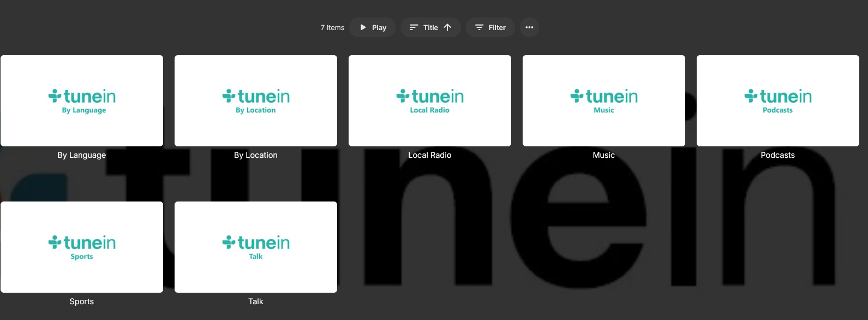The height and width of the screenshot is (320, 868).
Task: Open the Music tunein thumbnail
Action: click(604, 100)
